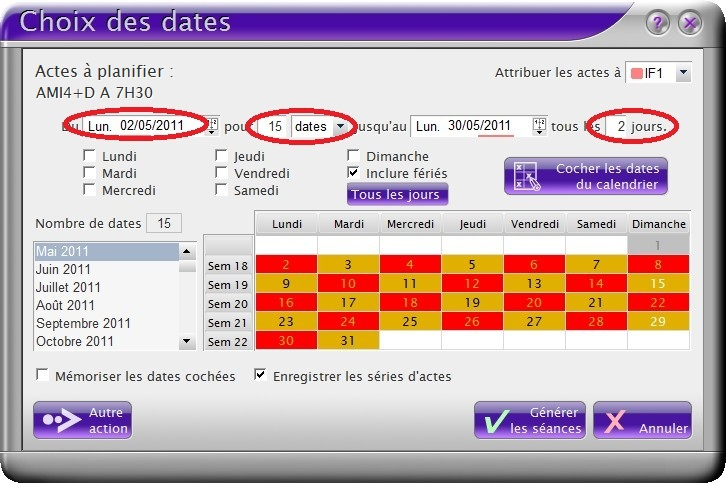Enable Mémoriser les dates cochées
This screenshot has height=483, width=726.
click(43, 376)
